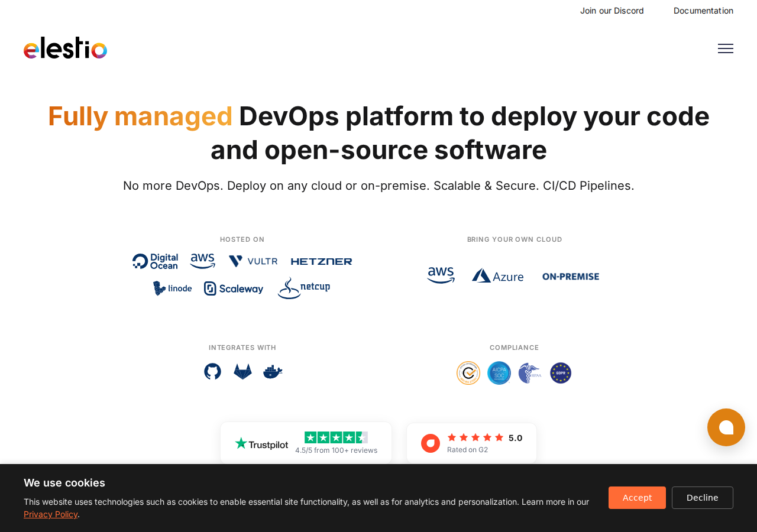Click the Linode logo
Screen dimensions: 757x532
coord(172,288)
